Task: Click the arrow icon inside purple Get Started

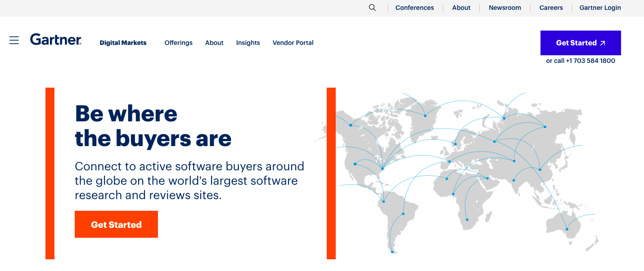Action: coord(603,43)
